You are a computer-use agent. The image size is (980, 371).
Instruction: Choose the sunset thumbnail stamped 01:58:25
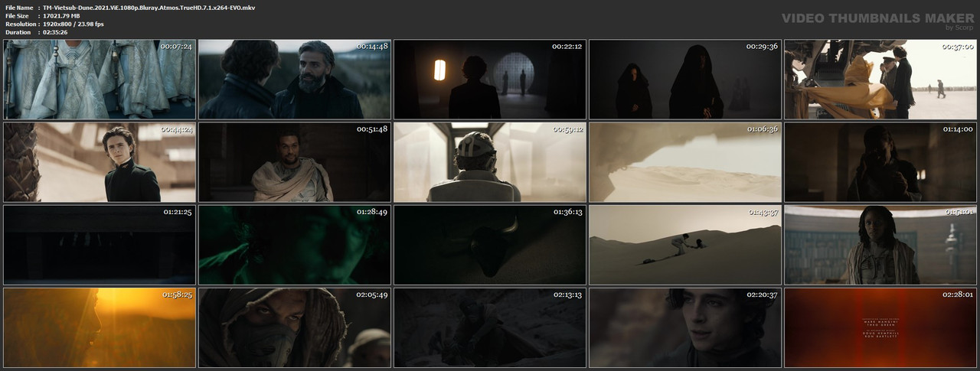tap(100, 327)
